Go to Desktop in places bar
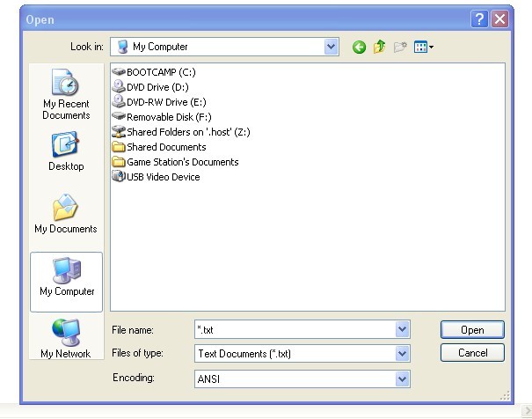Viewport: 532px width, 419px height. (66, 151)
